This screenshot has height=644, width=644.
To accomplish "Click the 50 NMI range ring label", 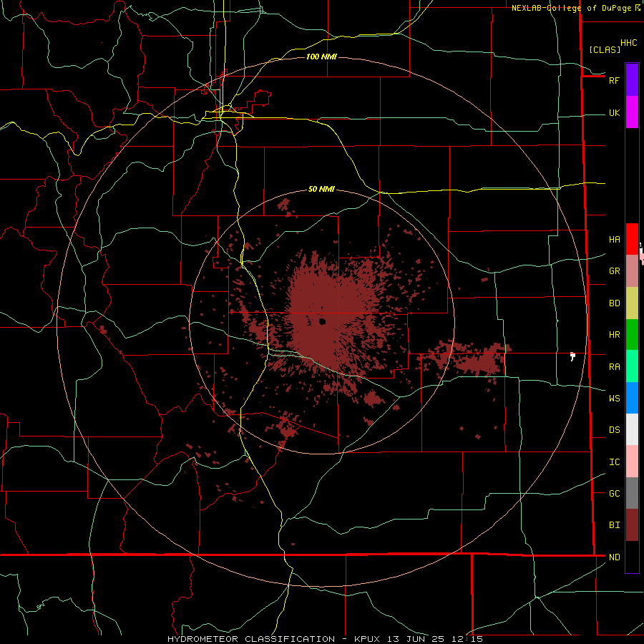I will click(x=321, y=190).
